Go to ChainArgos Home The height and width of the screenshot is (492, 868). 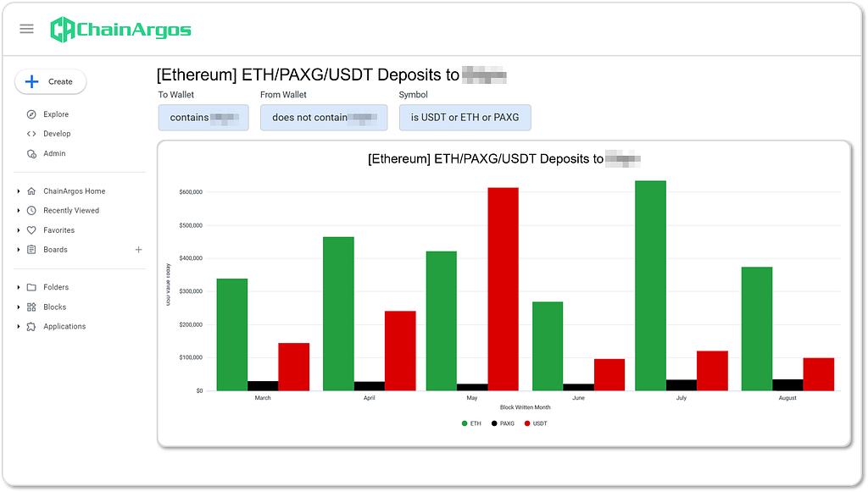pyautogui.click(x=75, y=191)
